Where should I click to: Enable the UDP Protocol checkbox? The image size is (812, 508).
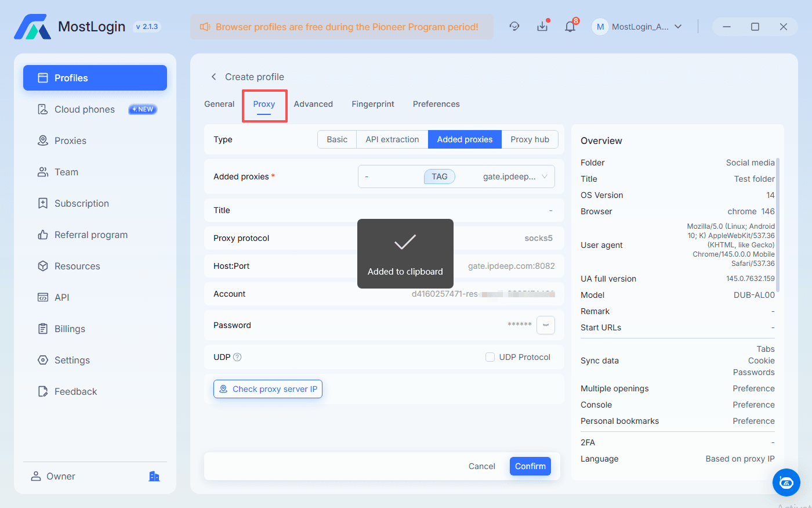coord(489,357)
